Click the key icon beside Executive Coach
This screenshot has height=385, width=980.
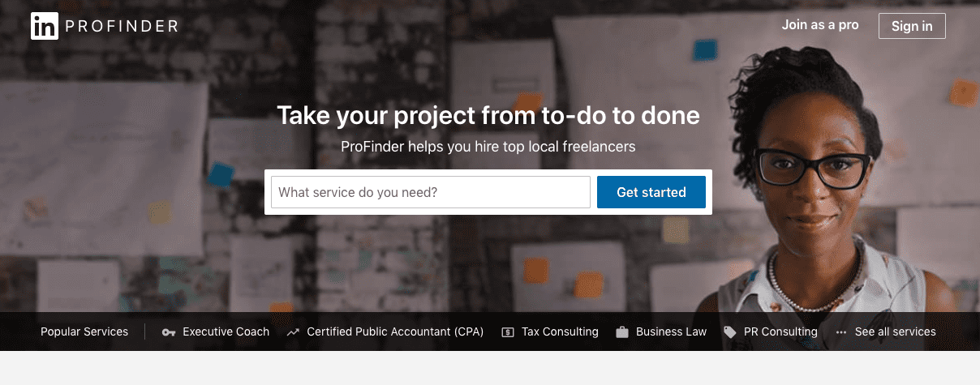(169, 332)
